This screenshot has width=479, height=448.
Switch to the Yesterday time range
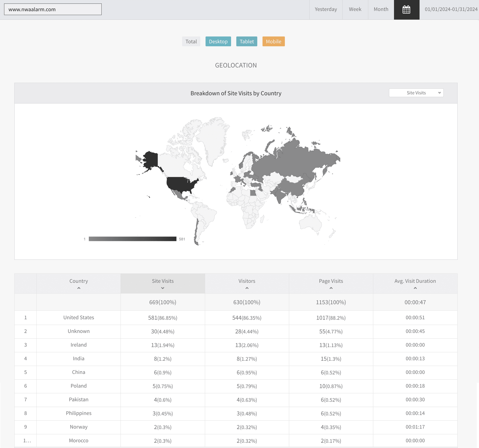click(326, 9)
